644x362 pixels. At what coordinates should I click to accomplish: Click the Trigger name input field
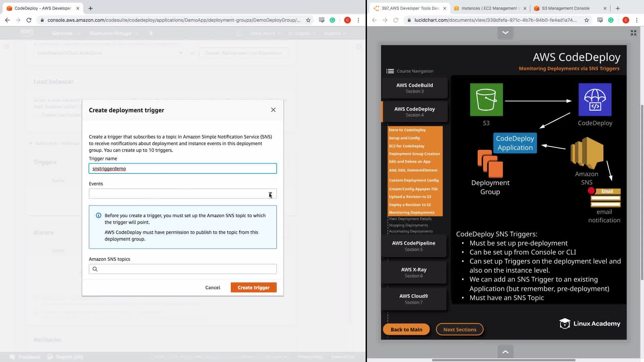(182, 169)
